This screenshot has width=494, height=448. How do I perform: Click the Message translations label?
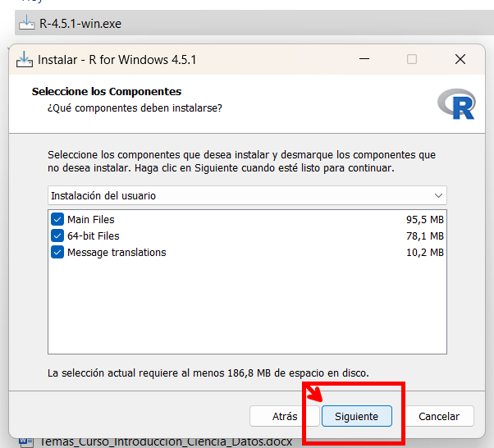(117, 253)
